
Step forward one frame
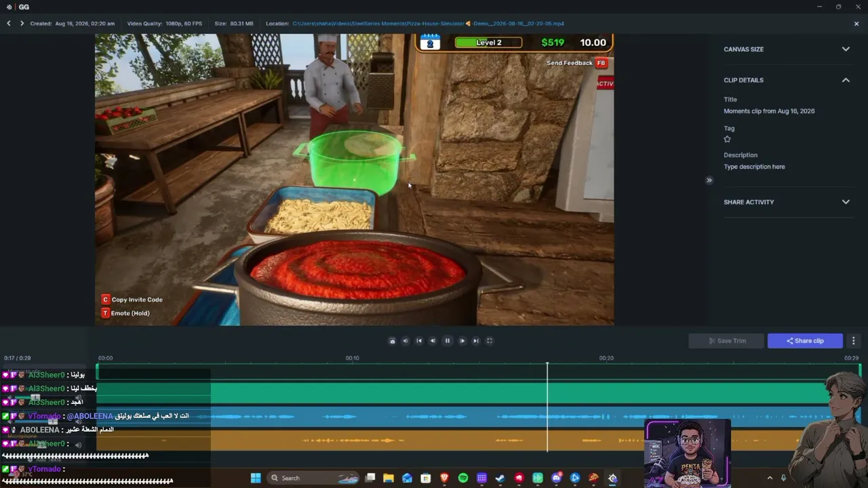(x=462, y=341)
